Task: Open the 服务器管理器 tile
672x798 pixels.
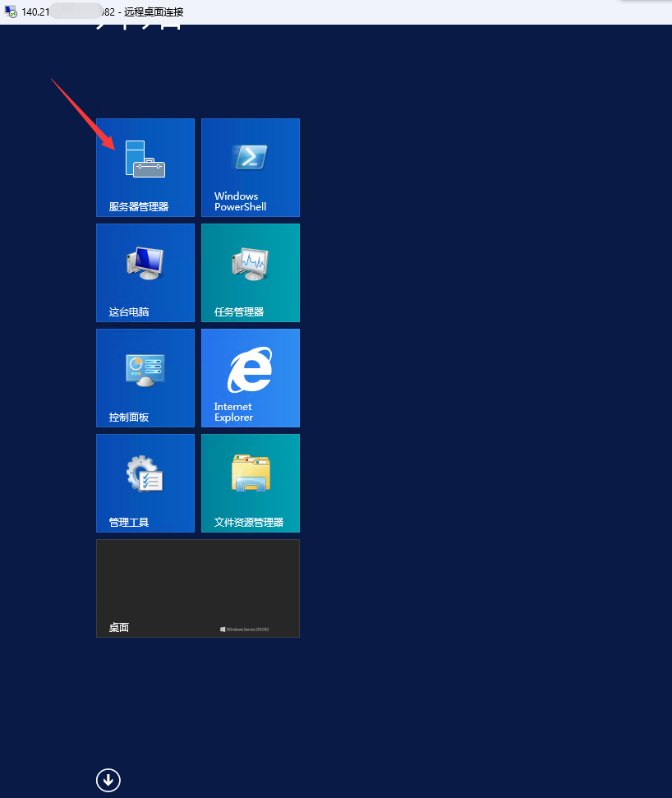Action: (145, 168)
